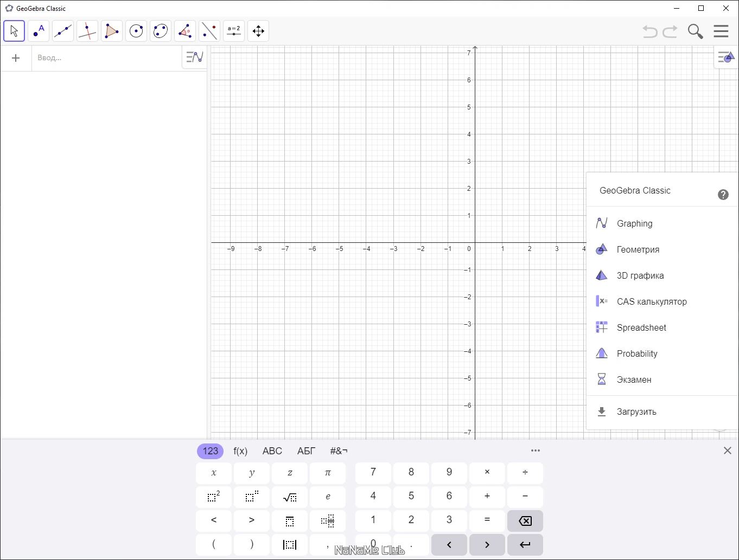Tap the greater-than key

coord(252,520)
